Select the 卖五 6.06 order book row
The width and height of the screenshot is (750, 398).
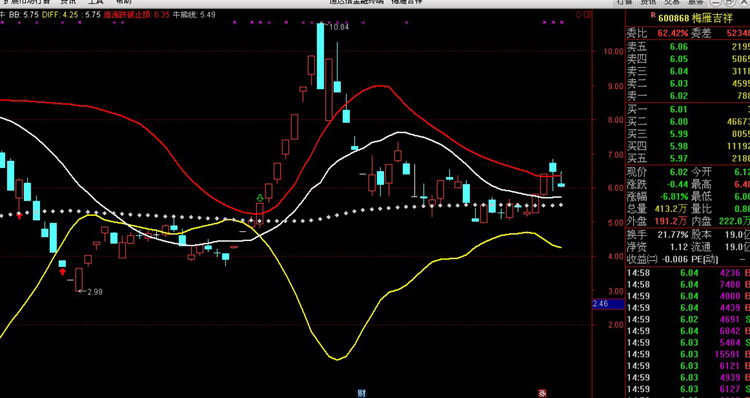[x=688, y=46]
